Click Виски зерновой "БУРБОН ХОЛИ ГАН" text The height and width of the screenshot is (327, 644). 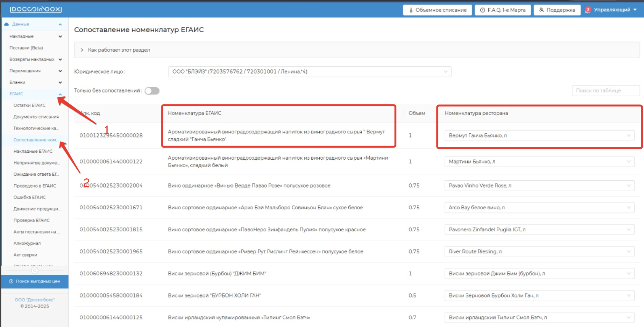click(x=214, y=295)
